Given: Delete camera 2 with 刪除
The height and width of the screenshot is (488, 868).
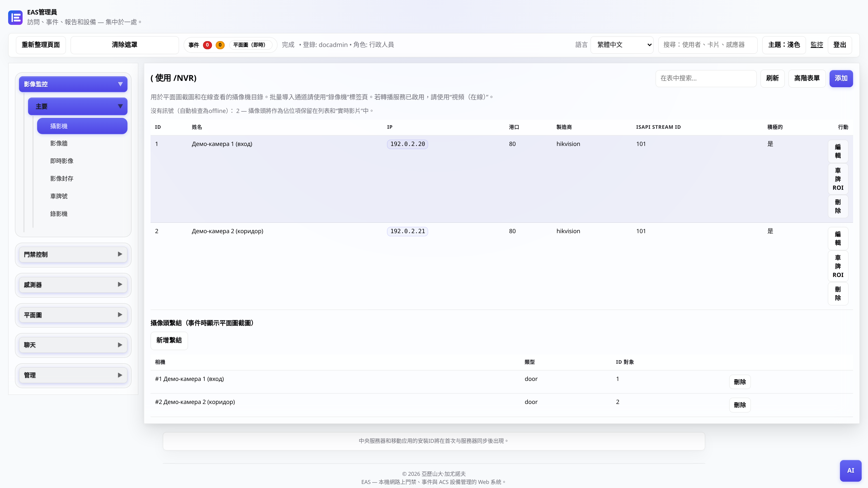Looking at the screenshot, I should coord(838,294).
